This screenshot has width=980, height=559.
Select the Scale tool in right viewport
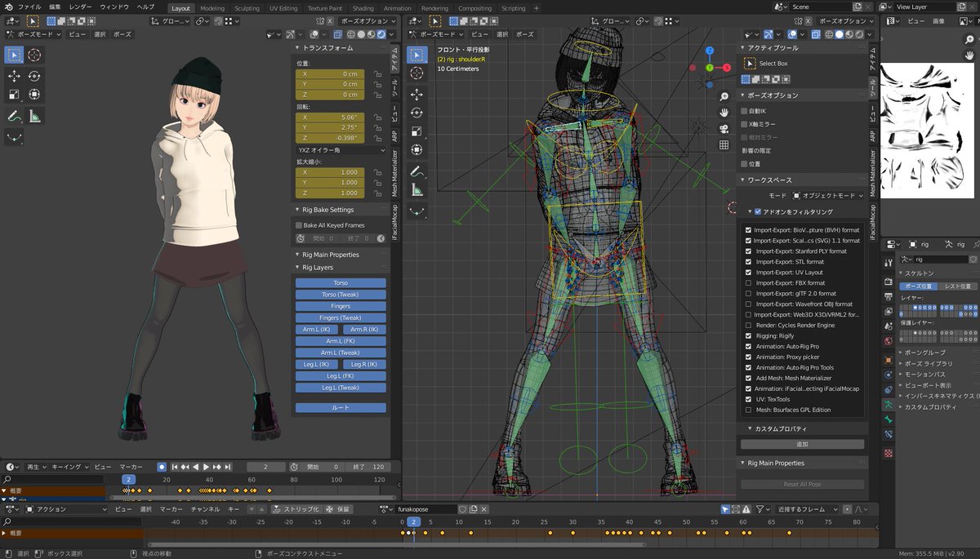pos(416,131)
